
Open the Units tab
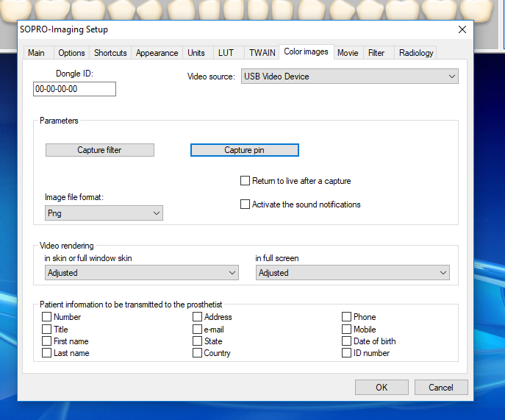tap(196, 53)
